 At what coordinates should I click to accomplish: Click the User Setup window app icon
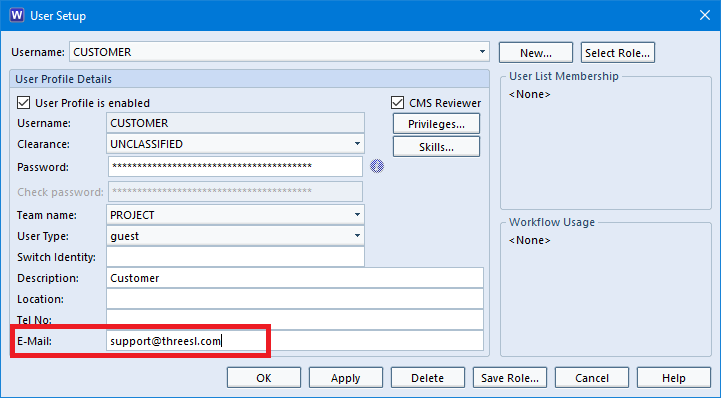[17, 15]
